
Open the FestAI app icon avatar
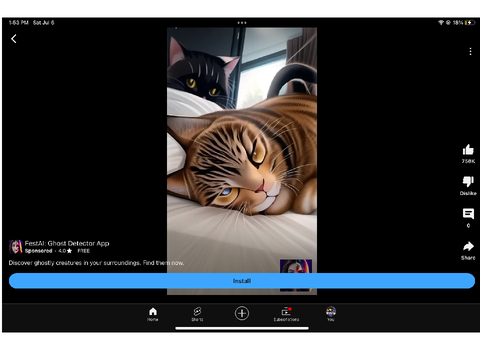(x=15, y=247)
